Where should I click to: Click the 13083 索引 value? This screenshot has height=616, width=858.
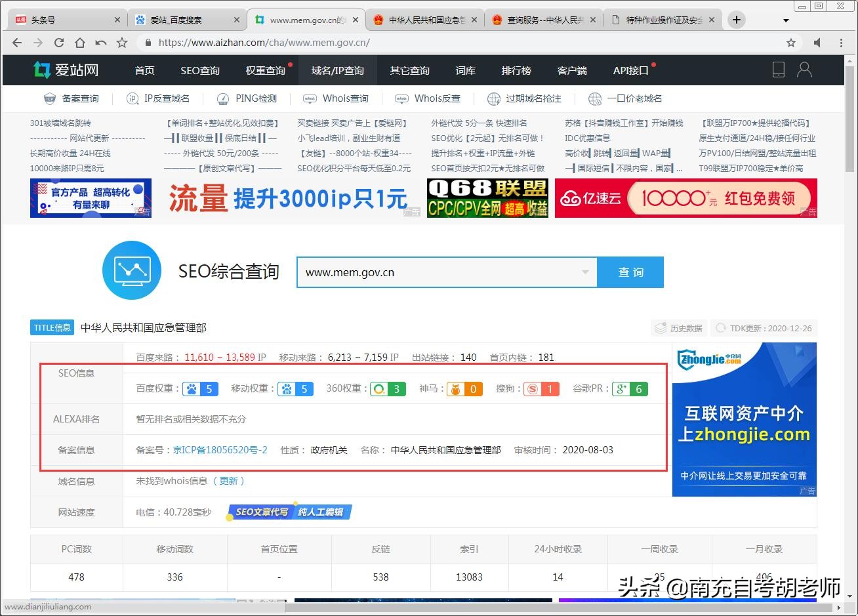469,577
